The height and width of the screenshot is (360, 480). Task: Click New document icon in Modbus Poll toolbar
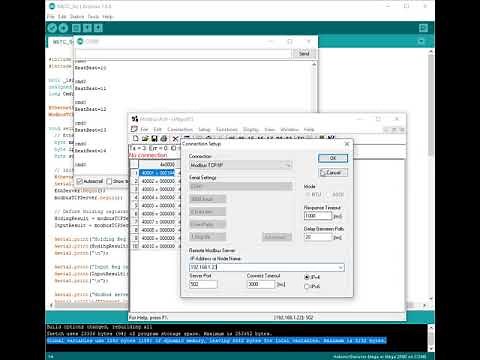pyautogui.click(x=135, y=138)
